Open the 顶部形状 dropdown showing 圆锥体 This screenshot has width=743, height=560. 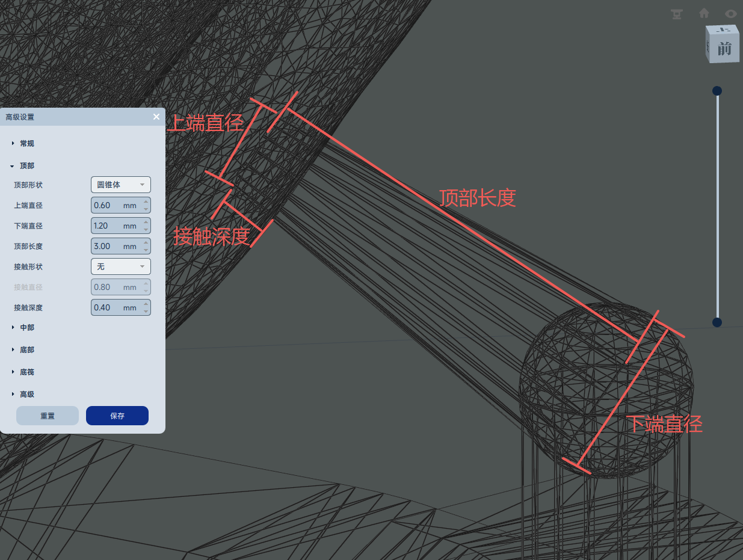[121, 185]
